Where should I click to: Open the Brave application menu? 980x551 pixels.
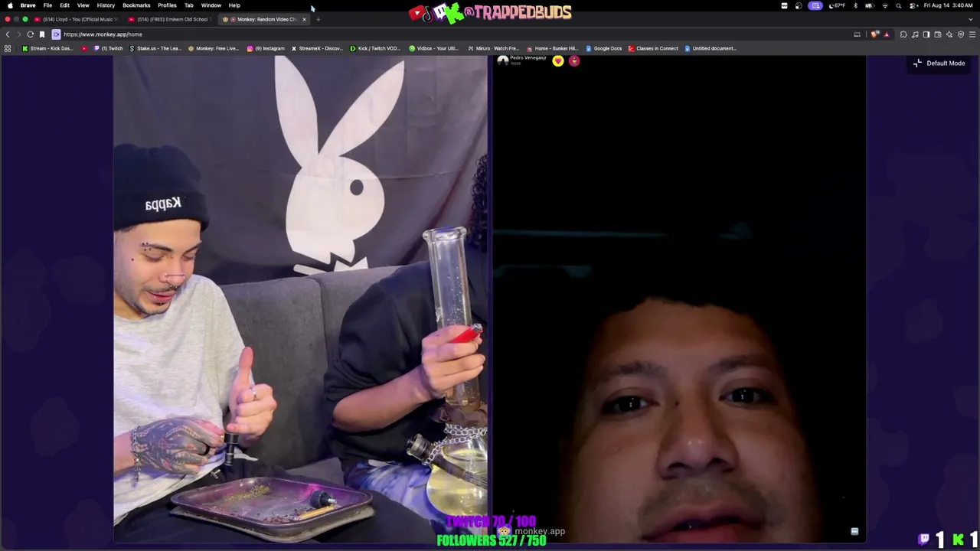[x=28, y=5]
